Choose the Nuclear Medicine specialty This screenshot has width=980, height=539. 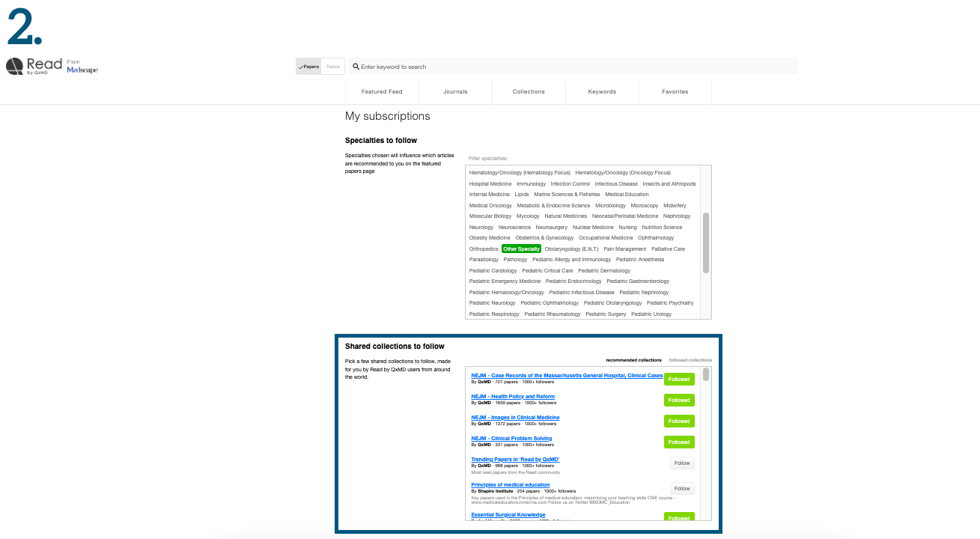pos(592,227)
